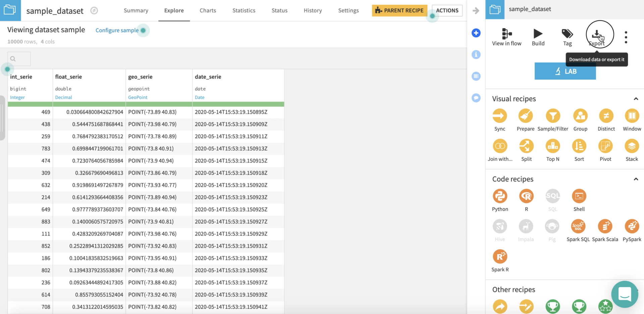Collapse right panel with arrow icon
644x314 pixels.
pyautogui.click(x=476, y=11)
